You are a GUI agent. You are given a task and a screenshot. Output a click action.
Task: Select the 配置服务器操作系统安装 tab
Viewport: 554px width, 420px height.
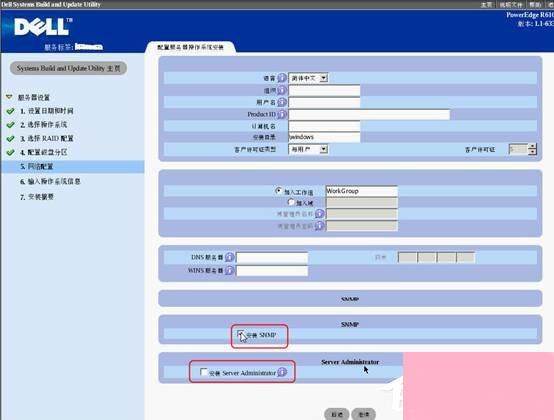tap(190, 47)
